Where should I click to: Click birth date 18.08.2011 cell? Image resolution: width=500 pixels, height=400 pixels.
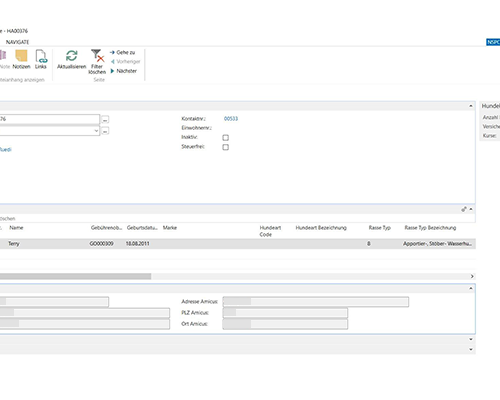[x=137, y=244]
